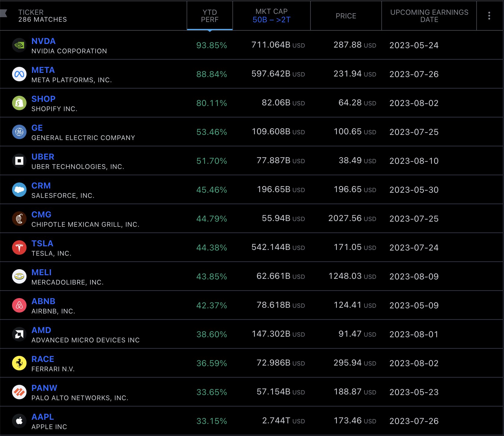Click the 295.94 USD price cell
This screenshot has height=436, width=504.
(355, 363)
